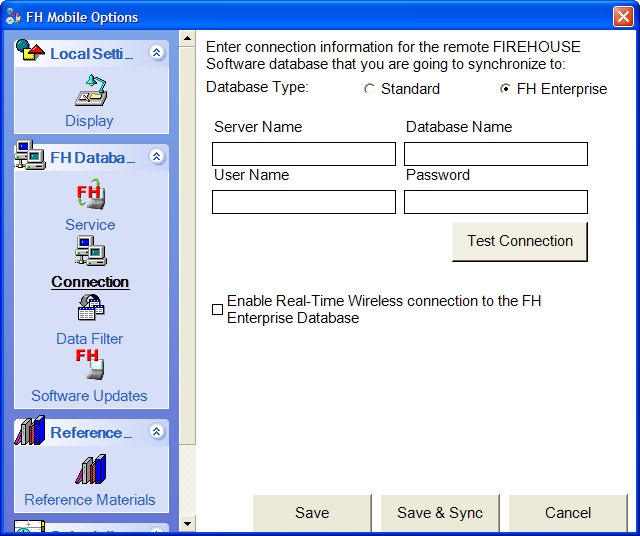Open the Display link
Screen dimensions: 640x536
[89, 121]
